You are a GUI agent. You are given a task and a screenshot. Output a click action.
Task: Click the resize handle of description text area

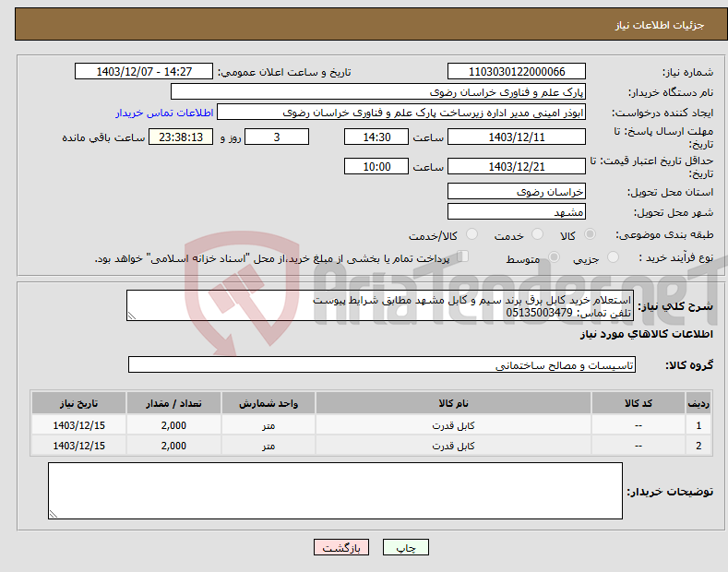pyautogui.click(x=132, y=316)
